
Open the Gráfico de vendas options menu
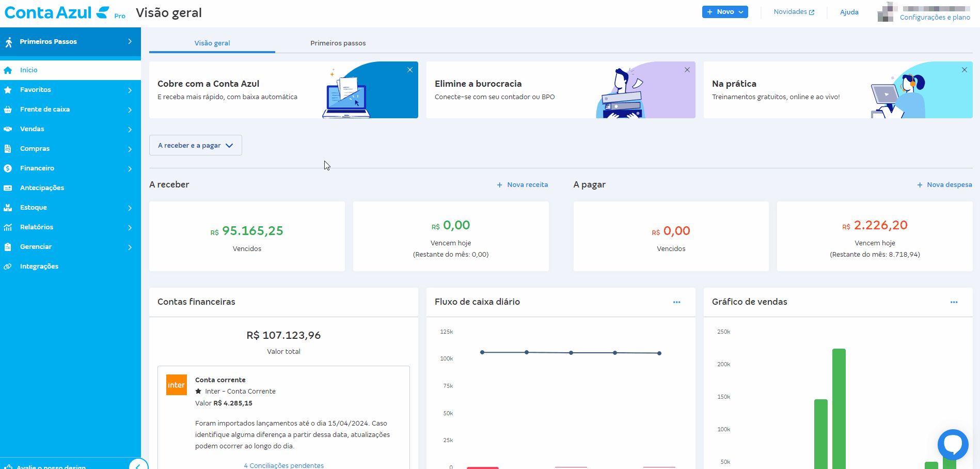pyautogui.click(x=954, y=302)
